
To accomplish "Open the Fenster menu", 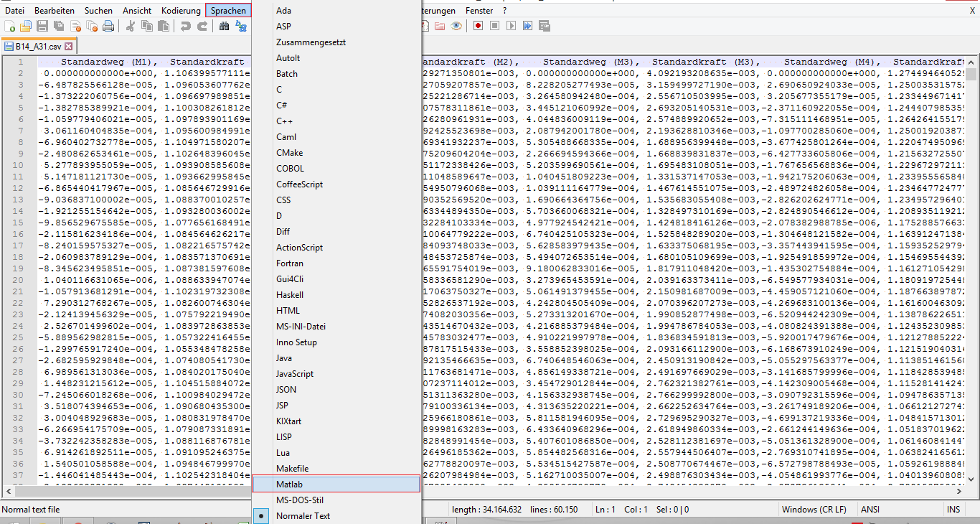I will coord(479,11).
